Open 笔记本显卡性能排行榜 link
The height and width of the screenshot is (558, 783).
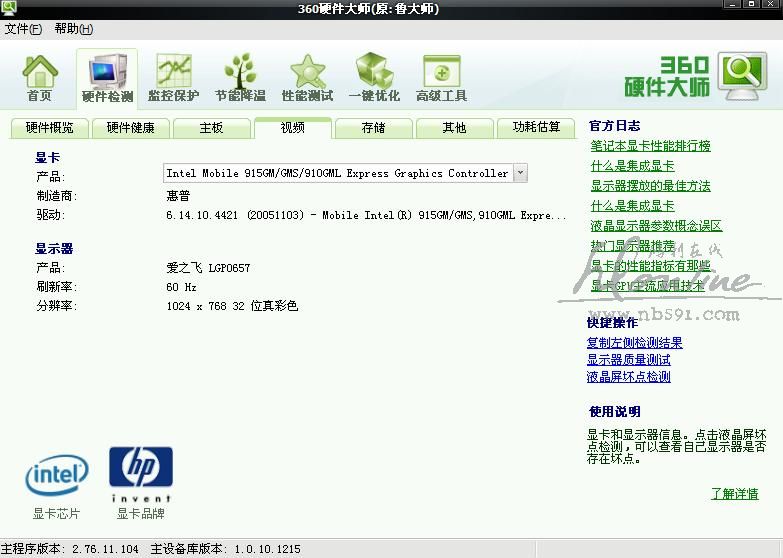[x=650, y=146]
